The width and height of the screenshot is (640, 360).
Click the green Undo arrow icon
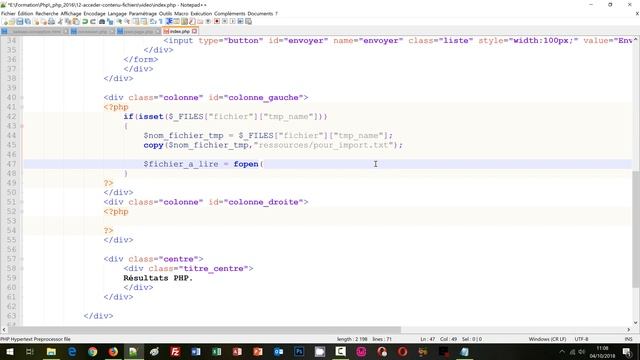pos(85,21)
